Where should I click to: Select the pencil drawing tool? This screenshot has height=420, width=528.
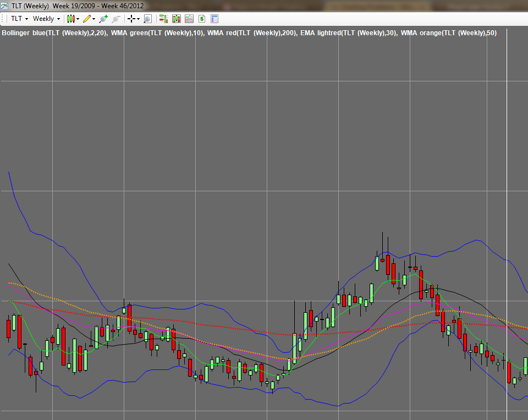pyautogui.click(x=87, y=19)
